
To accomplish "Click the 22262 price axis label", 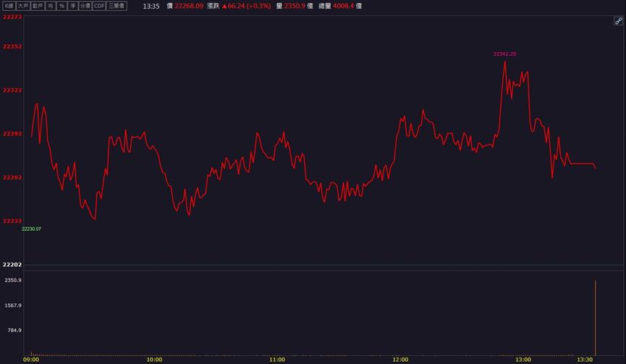I will 12,177.
